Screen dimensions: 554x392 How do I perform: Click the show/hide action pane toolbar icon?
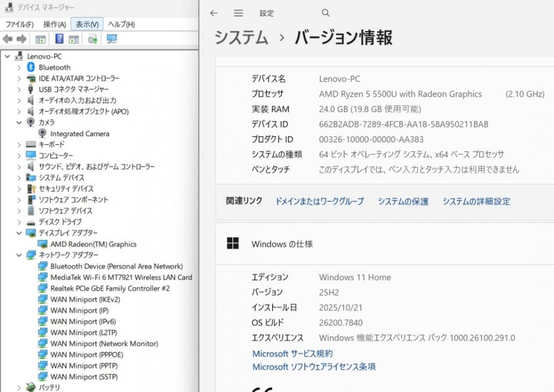point(74,39)
